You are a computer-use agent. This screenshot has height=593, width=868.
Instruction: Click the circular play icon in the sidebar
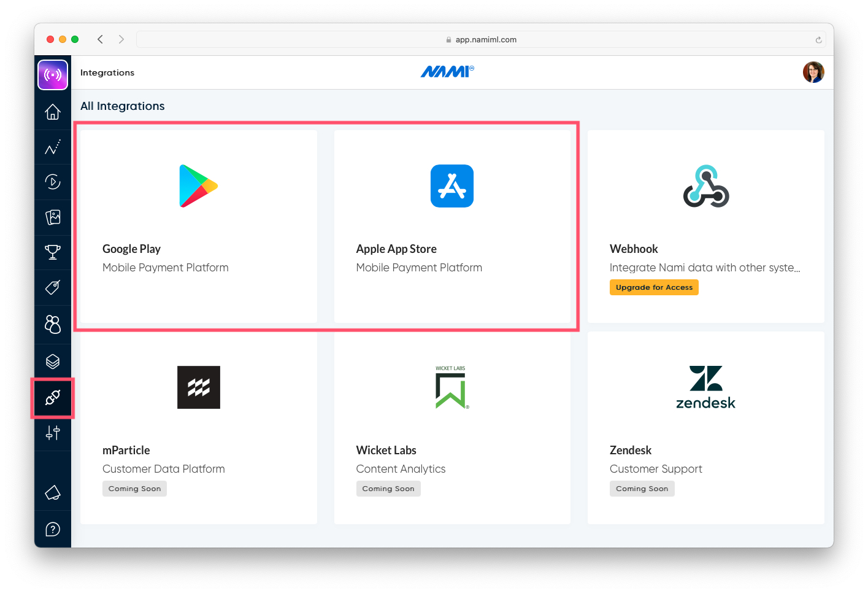(53, 182)
